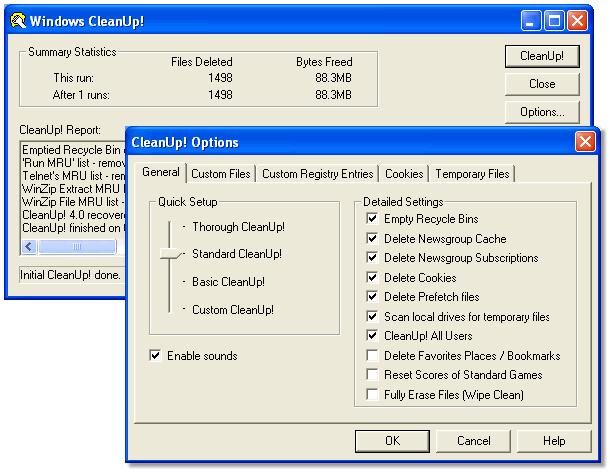The image size is (610, 472).
Task: Click the Quick Setup slider thumb
Action: [x=172, y=254]
